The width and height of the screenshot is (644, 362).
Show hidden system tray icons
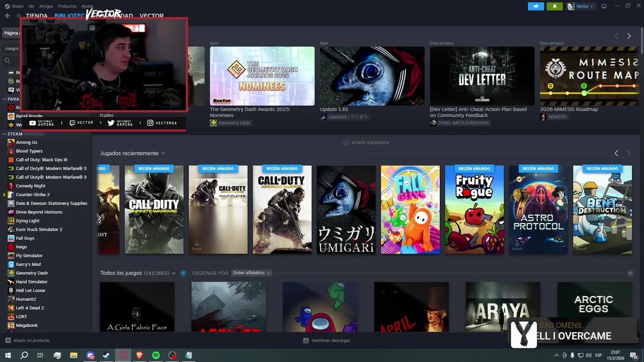tap(556, 355)
